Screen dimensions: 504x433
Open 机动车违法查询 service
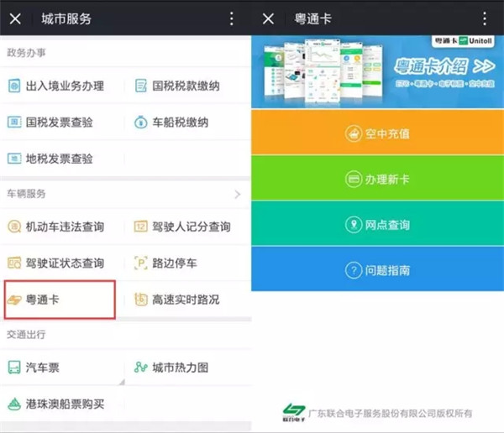click(x=62, y=227)
